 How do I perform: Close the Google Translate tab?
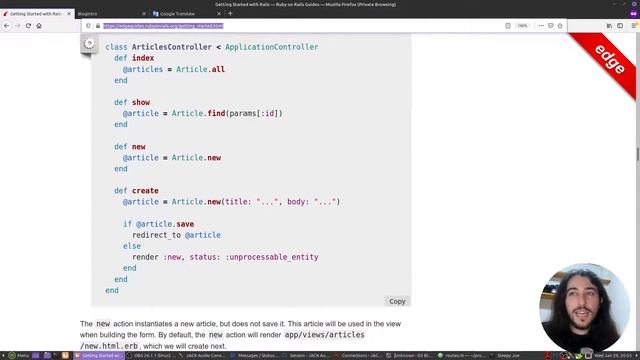pos(219,14)
